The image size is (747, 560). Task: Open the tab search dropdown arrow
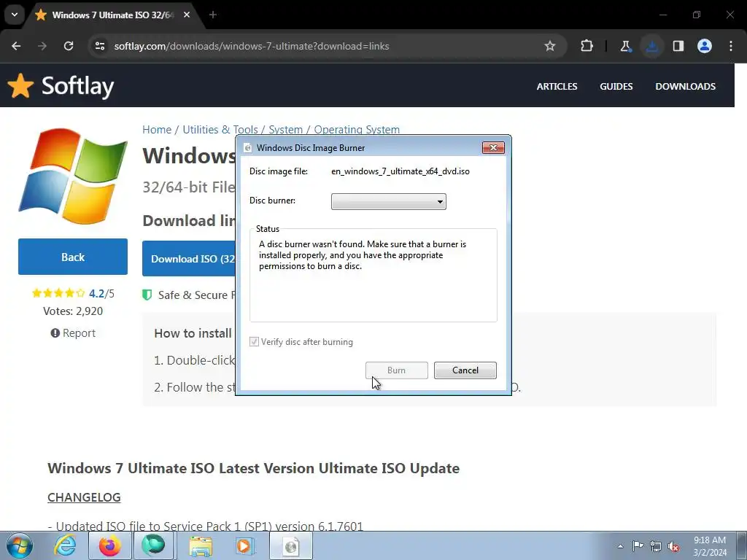pyautogui.click(x=15, y=15)
